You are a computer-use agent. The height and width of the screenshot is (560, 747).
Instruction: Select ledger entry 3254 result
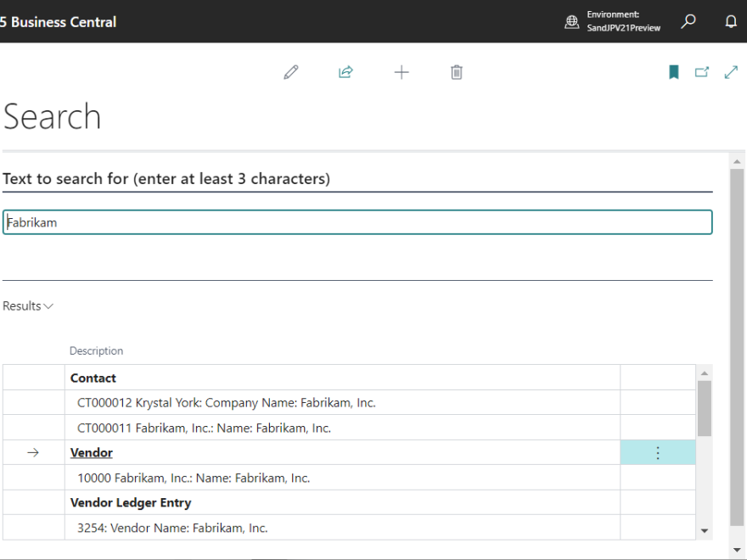point(349,528)
